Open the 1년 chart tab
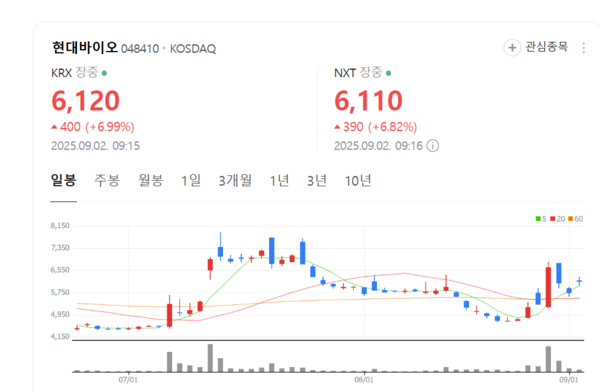 pos(279,180)
